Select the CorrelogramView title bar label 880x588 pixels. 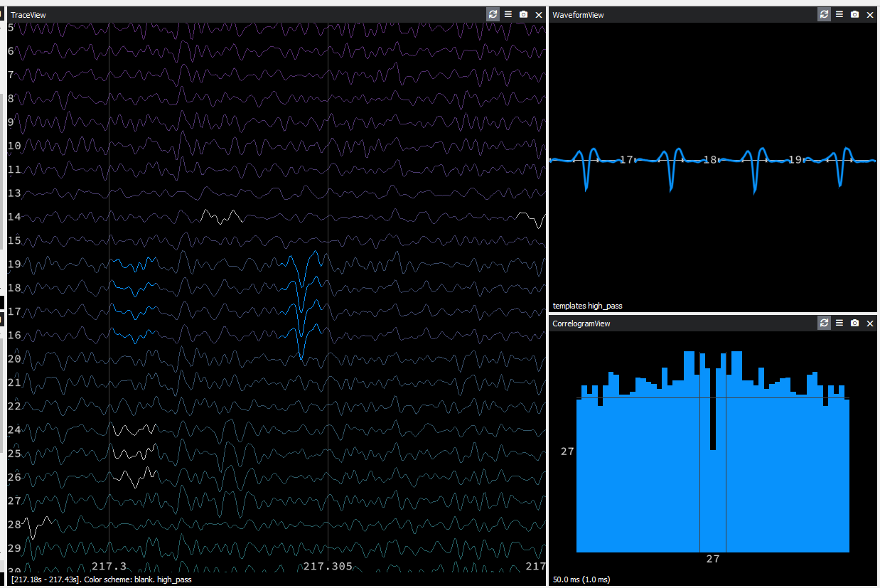tap(581, 324)
